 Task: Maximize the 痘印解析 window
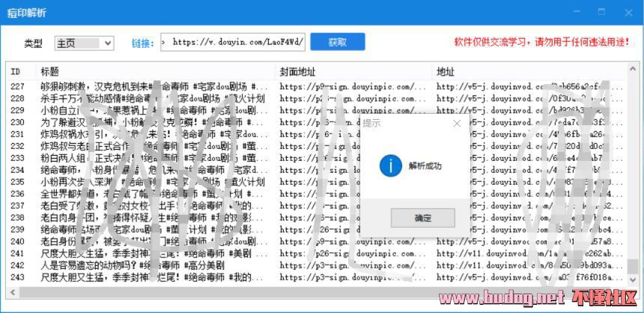pyautogui.click(x=602, y=12)
